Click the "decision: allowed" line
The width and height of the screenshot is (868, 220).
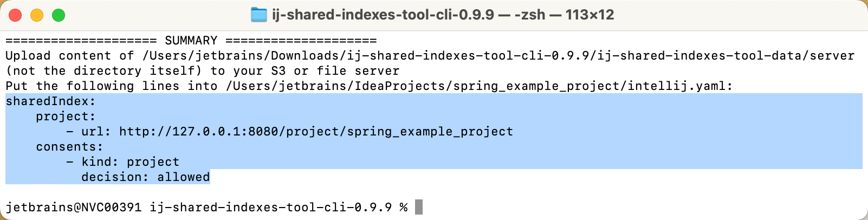[x=145, y=177]
